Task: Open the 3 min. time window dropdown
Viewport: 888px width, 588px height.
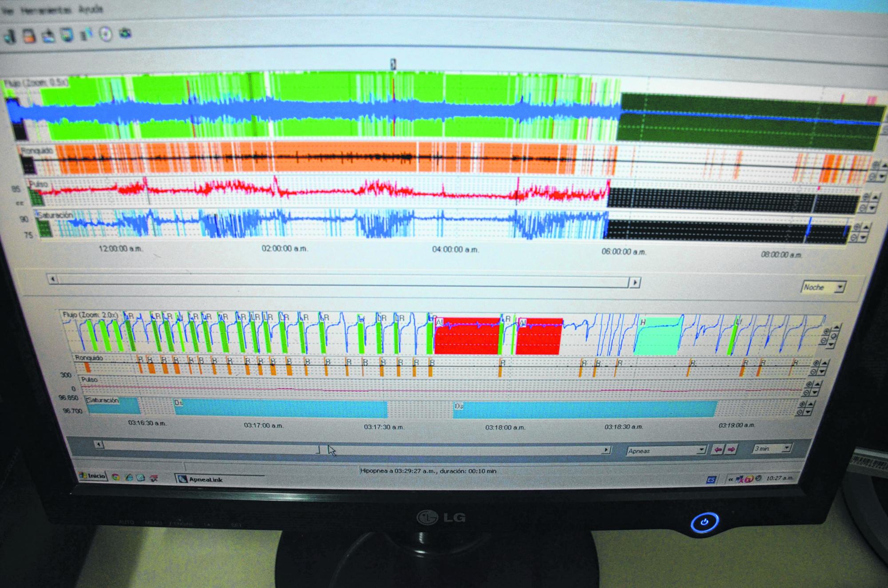Action: (x=786, y=449)
